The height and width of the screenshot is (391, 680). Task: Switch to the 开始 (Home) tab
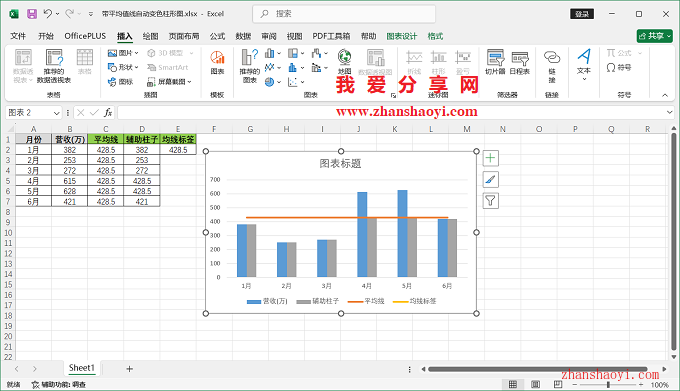click(46, 36)
